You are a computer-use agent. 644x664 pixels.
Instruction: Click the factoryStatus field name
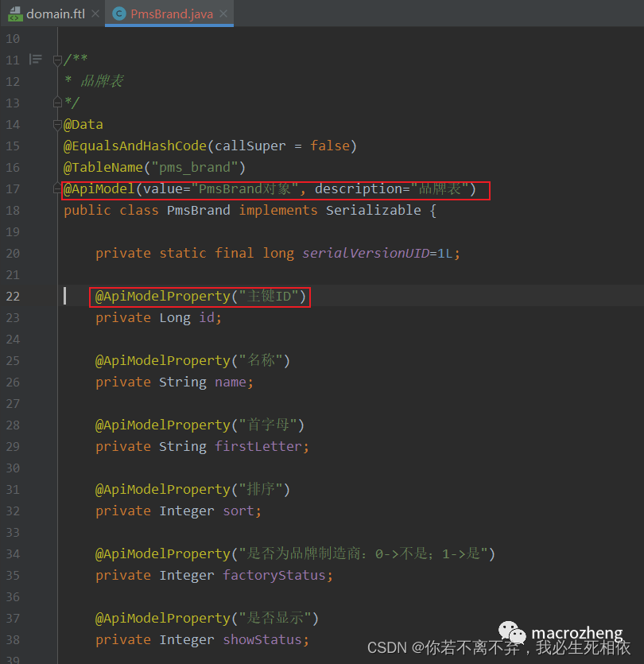(x=274, y=576)
